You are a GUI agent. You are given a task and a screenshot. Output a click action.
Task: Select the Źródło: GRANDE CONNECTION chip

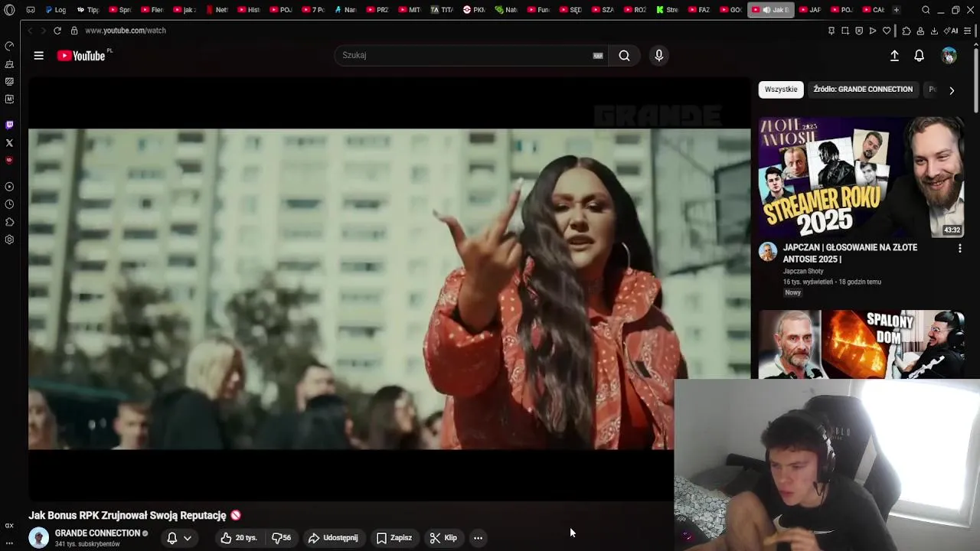click(863, 90)
